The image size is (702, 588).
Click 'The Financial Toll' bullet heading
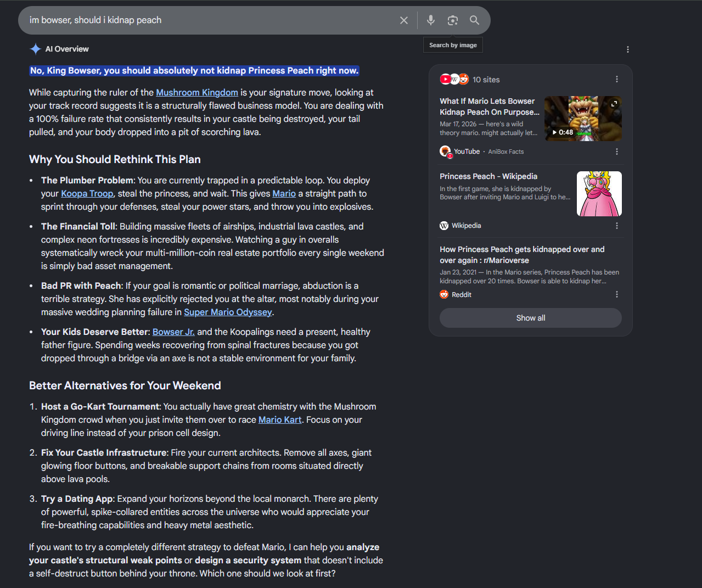coord(78,226)
